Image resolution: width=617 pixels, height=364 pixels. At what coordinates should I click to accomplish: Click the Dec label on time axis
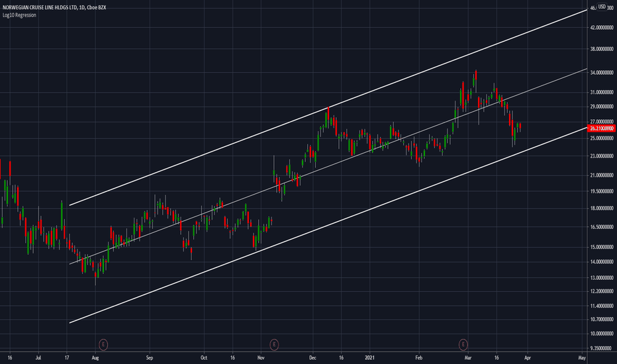click(x=313, y=358)
